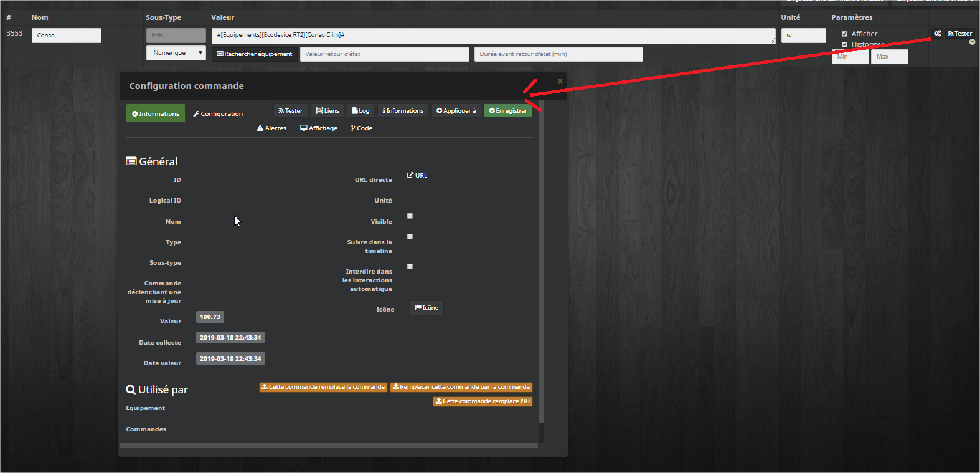The image size is (980, 473).
Task: Click the Unité field containing w
Action: point(803,36)
